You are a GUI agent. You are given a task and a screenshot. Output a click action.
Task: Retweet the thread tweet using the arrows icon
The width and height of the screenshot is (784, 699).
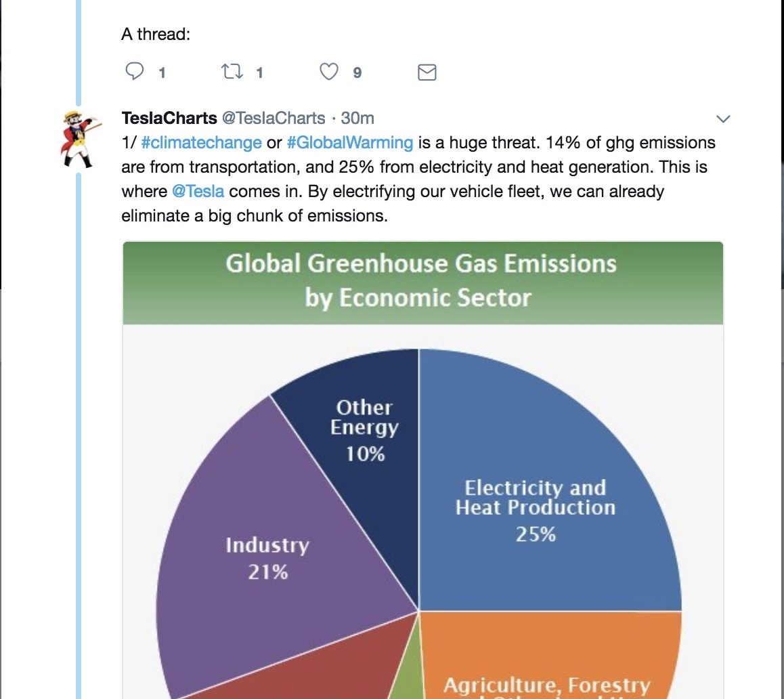232,72
